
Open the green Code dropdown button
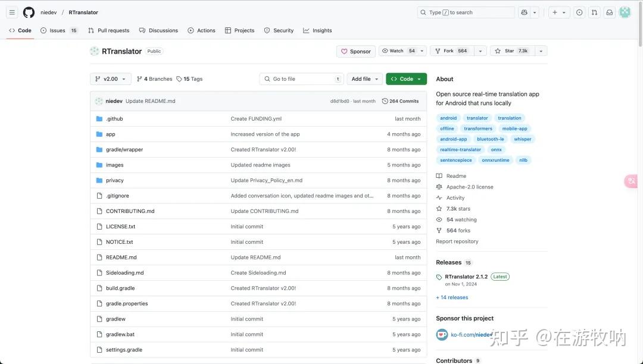point(407,79)
